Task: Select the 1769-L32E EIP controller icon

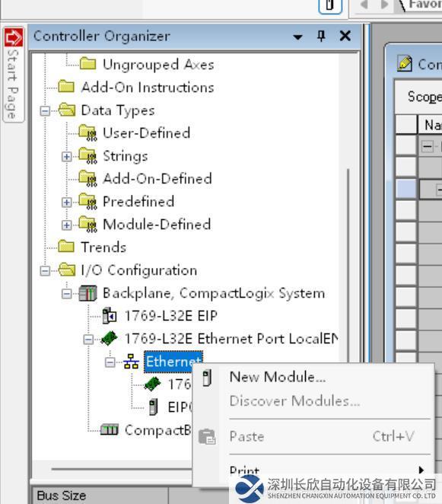Action: click(110, 316)
